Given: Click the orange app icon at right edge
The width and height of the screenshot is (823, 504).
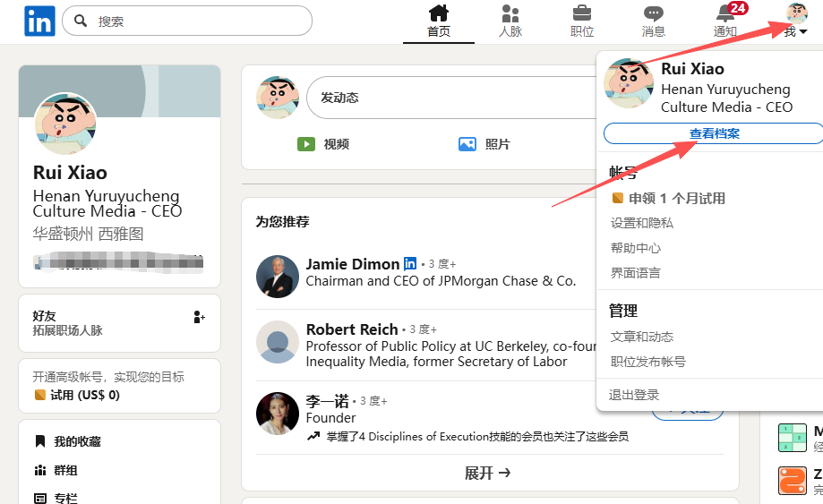Looking at the screenshot, I should pos(793,481).
